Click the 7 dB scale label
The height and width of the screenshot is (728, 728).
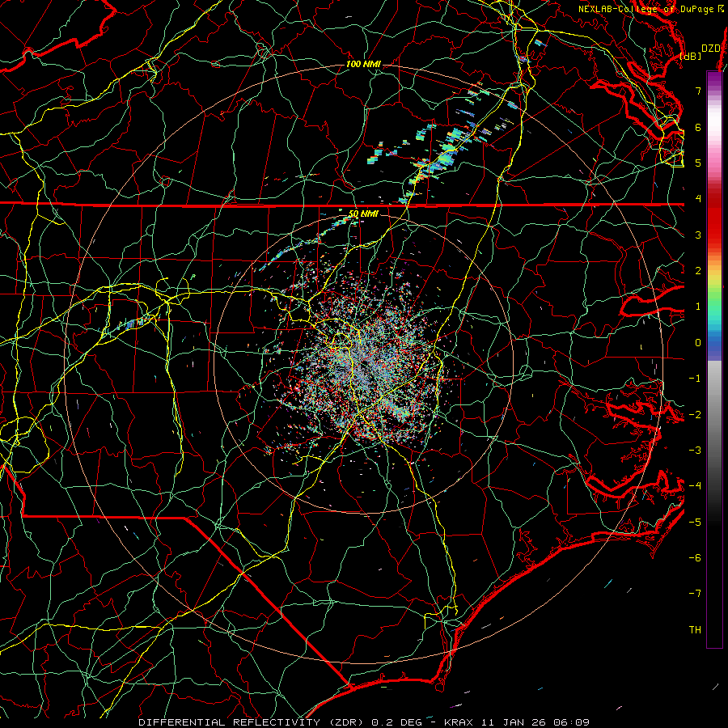pos(698,91)
